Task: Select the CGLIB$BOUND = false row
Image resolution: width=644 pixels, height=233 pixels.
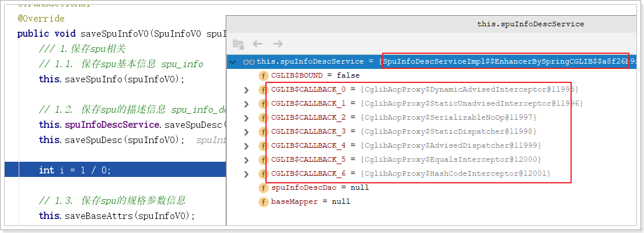Action: pyautogui.click(x=431, y=75)
